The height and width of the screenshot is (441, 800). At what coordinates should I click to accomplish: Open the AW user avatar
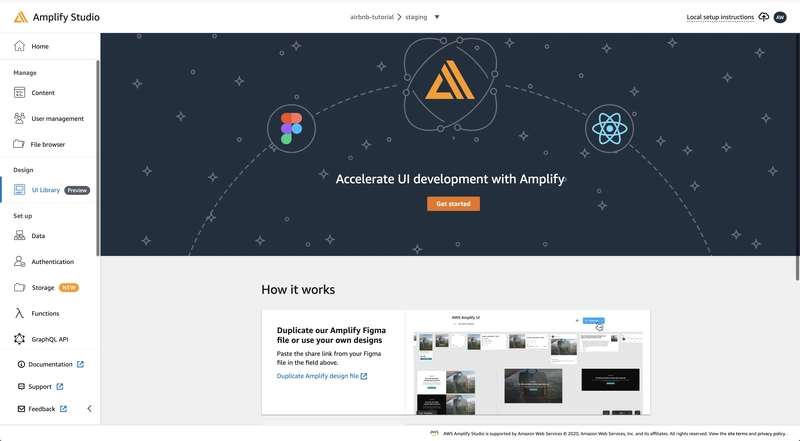[780, 17]
